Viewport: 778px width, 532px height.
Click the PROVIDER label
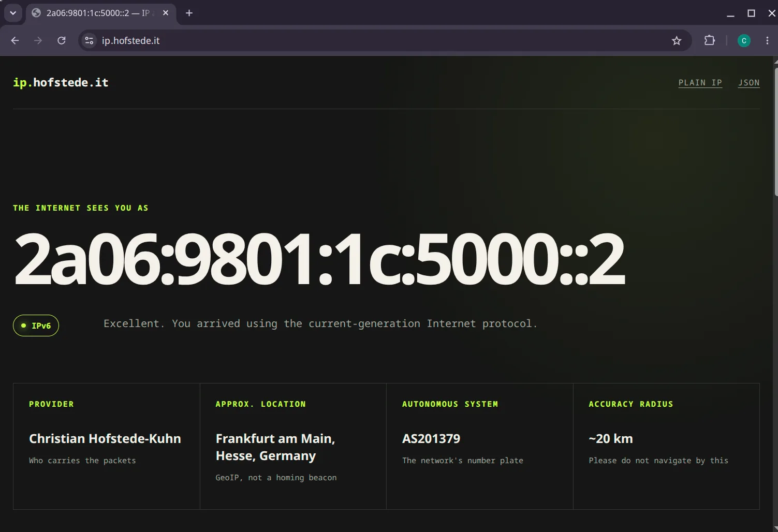tap(51, 404)
